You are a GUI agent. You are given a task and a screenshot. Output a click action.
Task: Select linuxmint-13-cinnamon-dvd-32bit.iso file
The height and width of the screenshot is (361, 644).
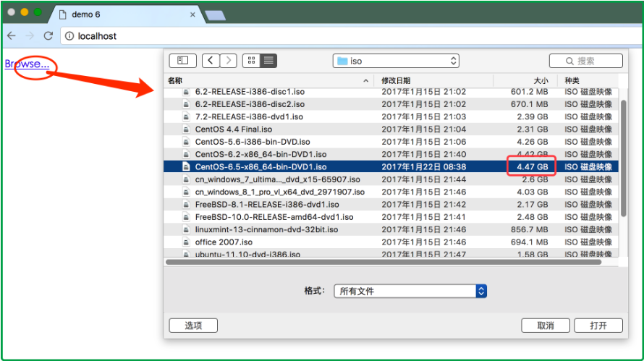point(391,229)
